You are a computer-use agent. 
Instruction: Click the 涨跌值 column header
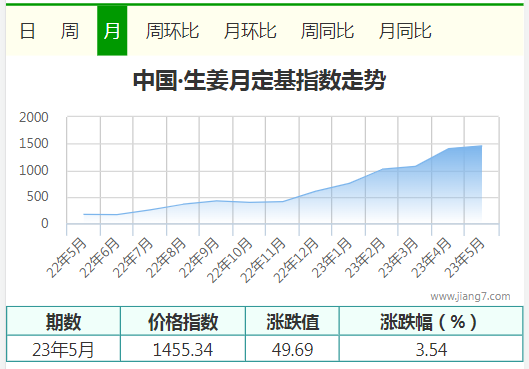point(292,321)
